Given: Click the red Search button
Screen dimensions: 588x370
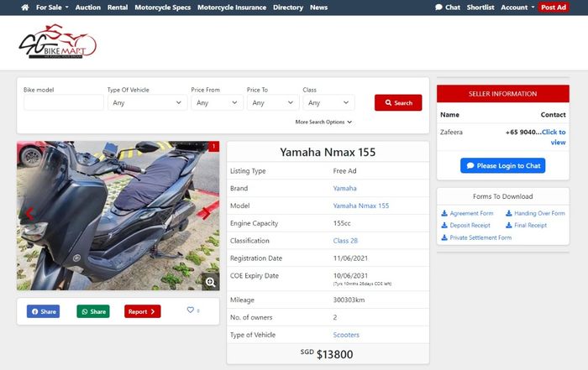Looking at the screenshot, I should coord(398,102).
